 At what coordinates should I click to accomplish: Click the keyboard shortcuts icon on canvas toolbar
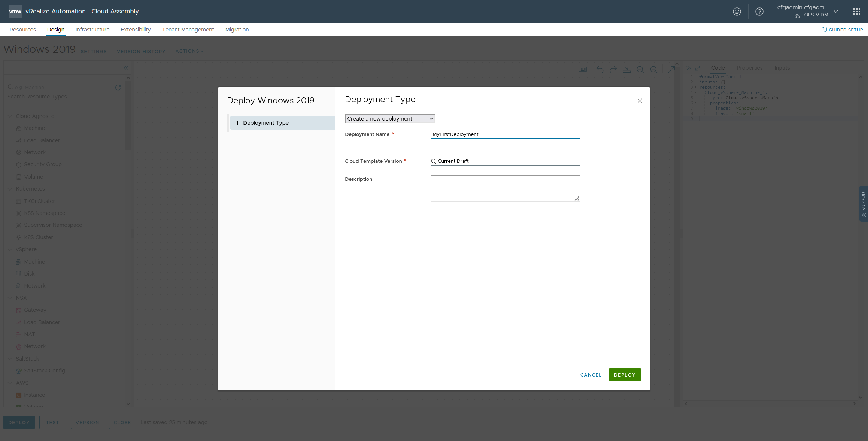point(583,69)
